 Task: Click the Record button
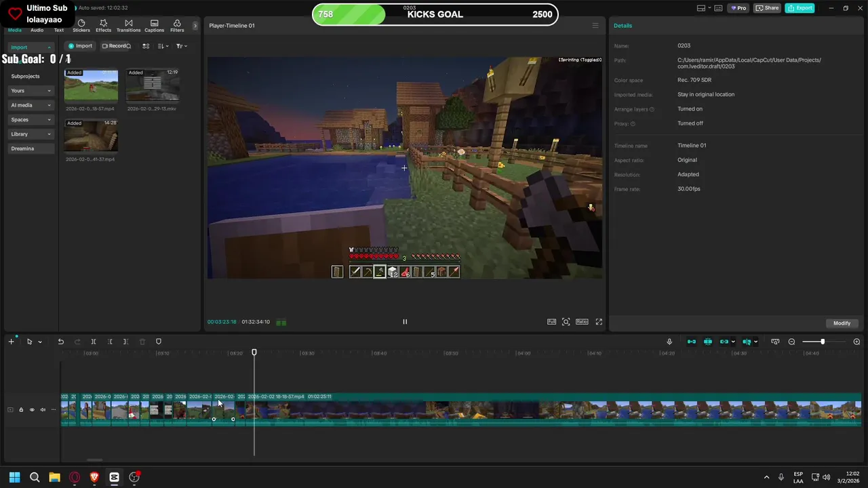pos(114,46)
